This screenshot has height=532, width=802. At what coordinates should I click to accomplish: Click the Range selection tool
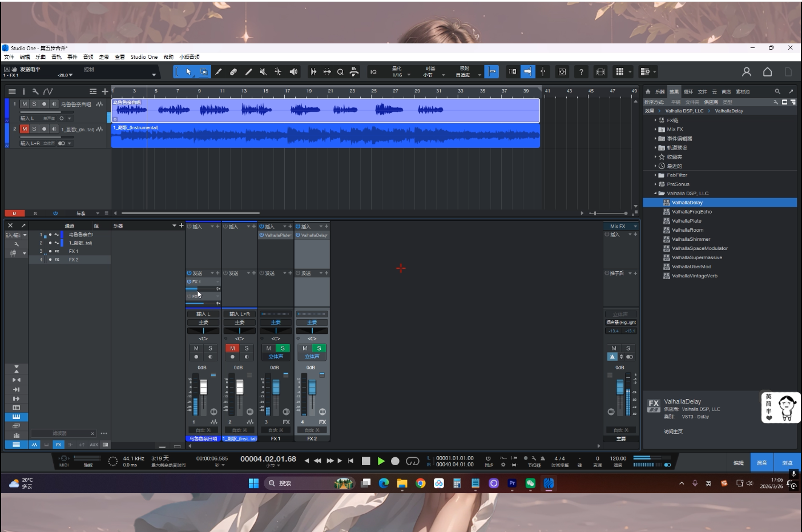click(204, 72)
